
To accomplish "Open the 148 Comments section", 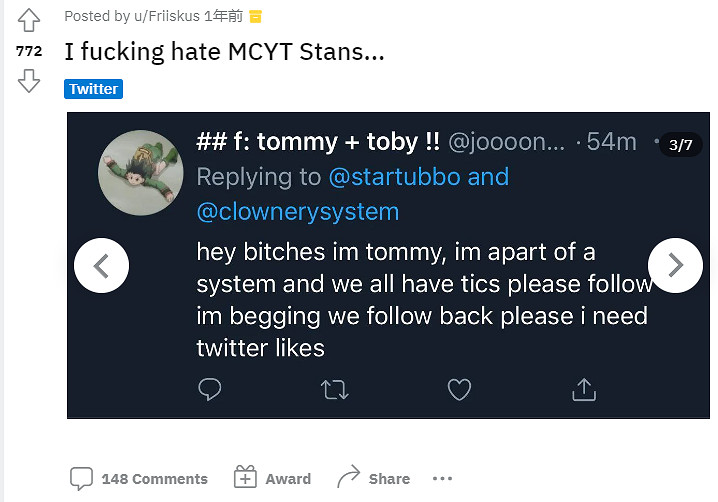I will (x=139, y=479).
